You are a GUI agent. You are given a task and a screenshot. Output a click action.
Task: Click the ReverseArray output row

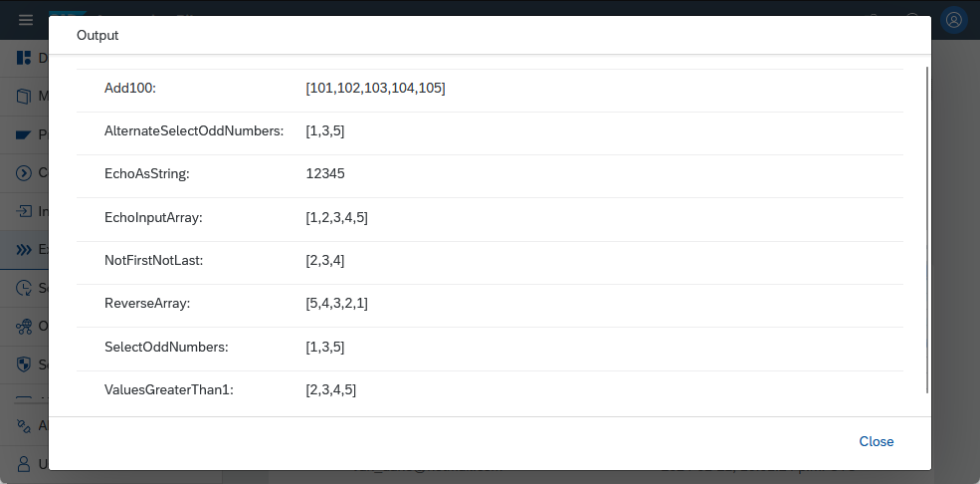tap(490, 304)
